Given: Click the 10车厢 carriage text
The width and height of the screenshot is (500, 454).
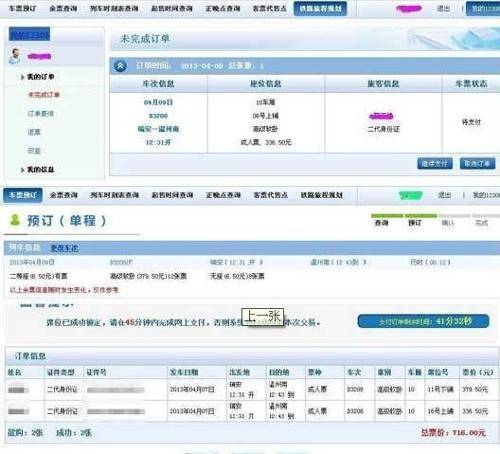Looking at the screenshot, I should point(266,102).
